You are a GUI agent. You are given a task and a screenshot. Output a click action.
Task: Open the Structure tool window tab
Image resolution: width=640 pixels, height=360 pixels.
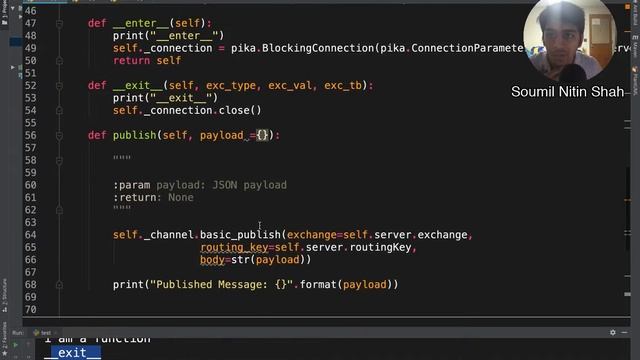tap(4, 295)
